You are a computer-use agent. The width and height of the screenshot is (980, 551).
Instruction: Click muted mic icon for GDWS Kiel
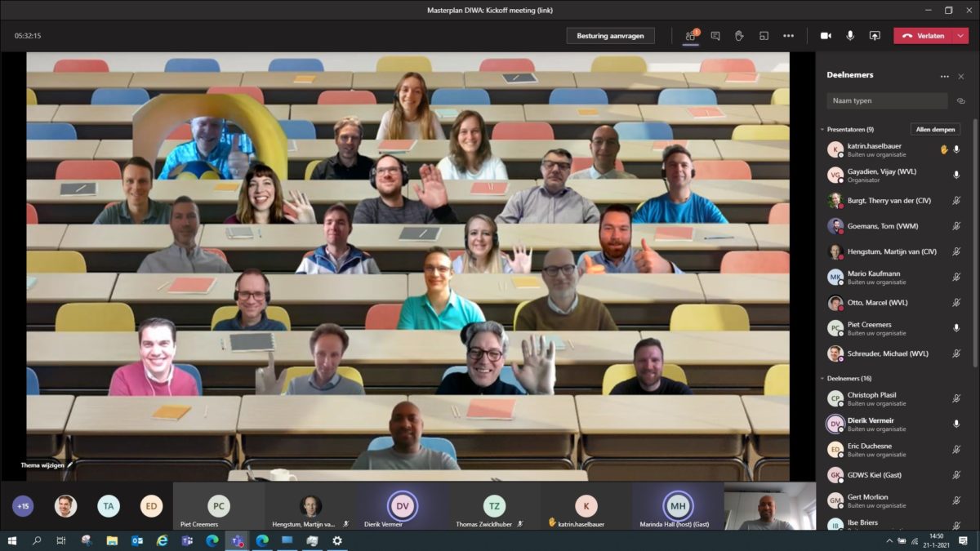click(956, 474)
